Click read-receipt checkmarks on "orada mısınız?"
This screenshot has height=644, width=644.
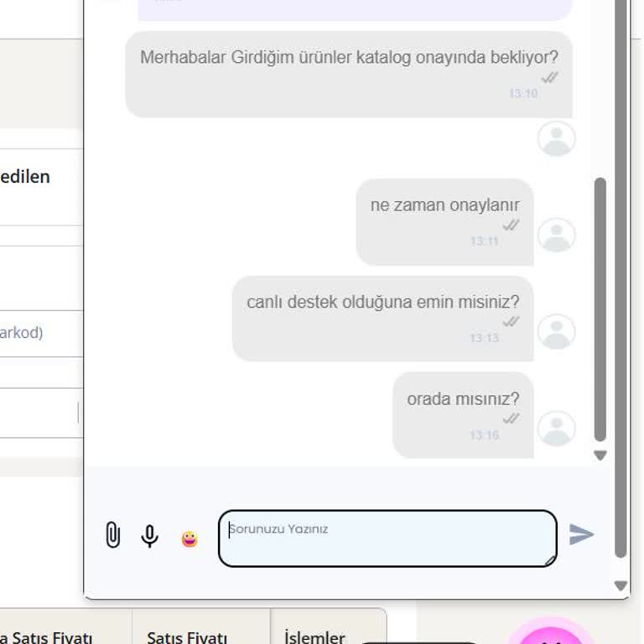pos(511,418)
